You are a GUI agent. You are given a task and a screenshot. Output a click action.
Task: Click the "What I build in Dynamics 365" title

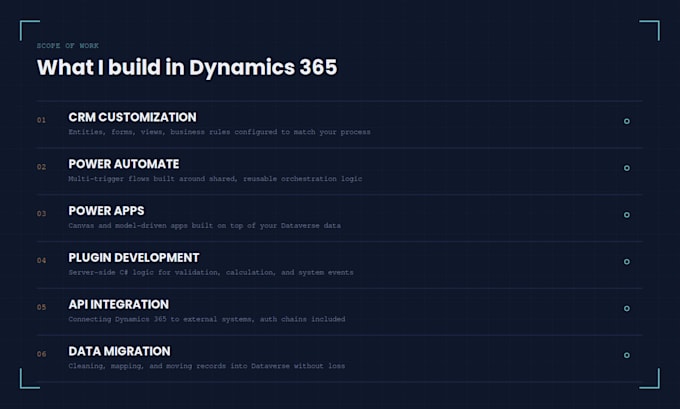click(x=187, y=68)
